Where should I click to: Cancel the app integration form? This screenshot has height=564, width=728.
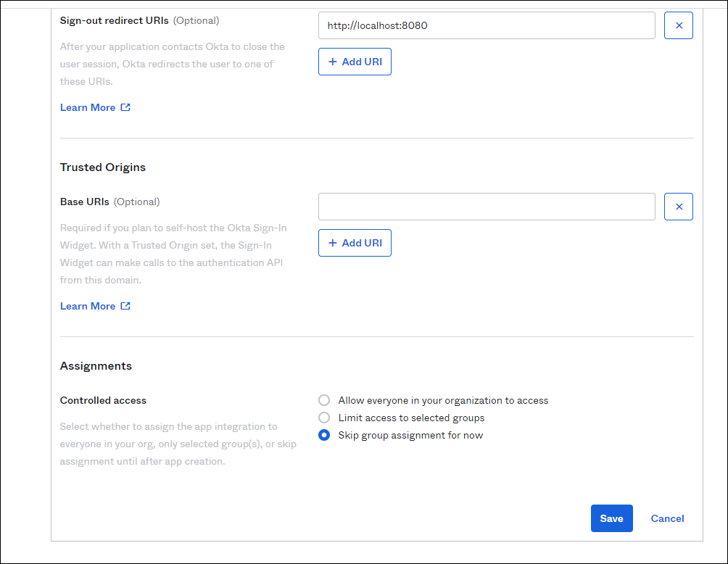[667, 518]
